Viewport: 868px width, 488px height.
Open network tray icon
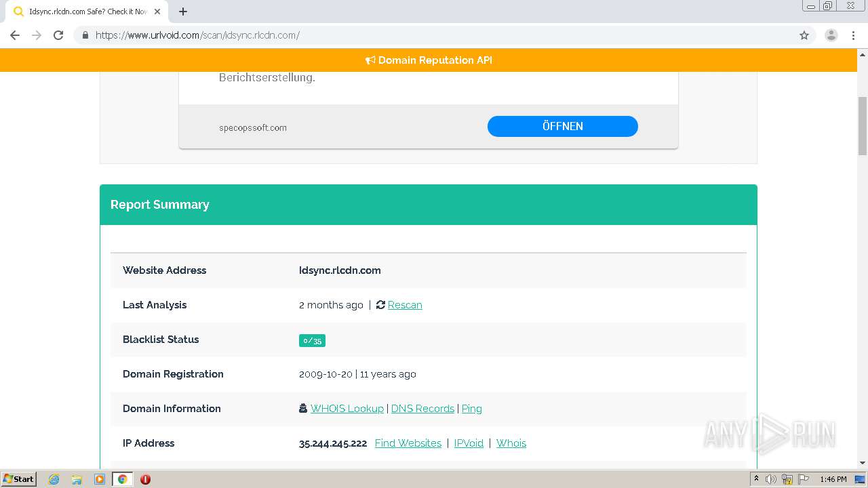pyautogui.click(x=787, y=479)
